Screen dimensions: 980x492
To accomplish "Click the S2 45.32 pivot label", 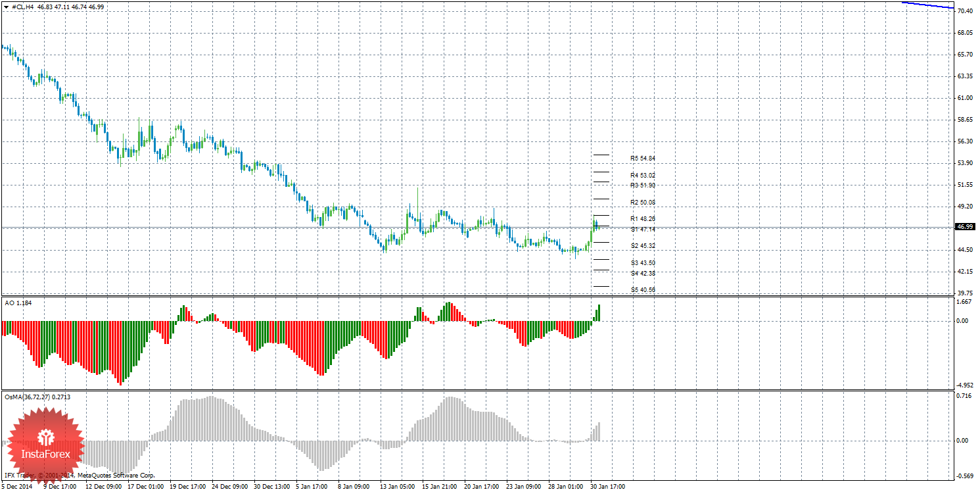I will coord(643,246).
